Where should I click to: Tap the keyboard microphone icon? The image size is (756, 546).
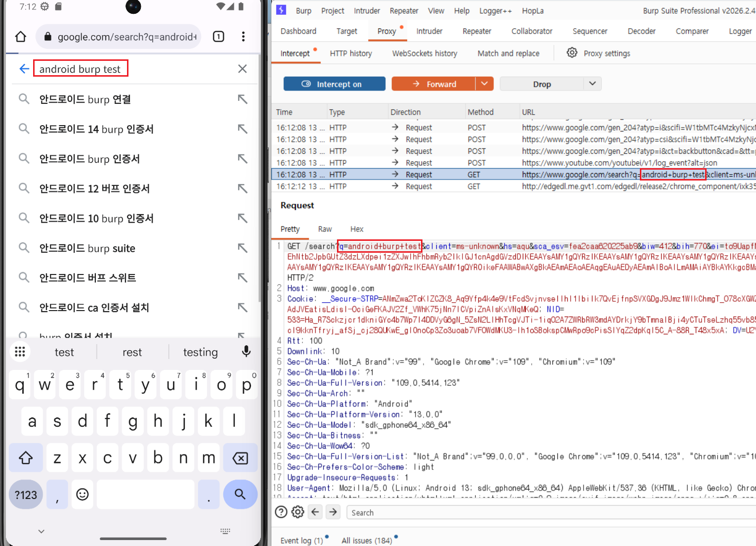tap(246, 352)
